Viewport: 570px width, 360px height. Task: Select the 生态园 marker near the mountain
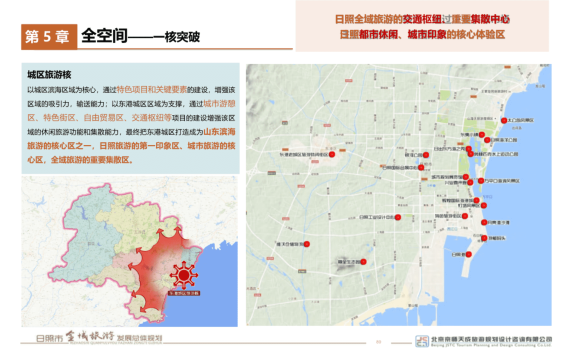363,261
